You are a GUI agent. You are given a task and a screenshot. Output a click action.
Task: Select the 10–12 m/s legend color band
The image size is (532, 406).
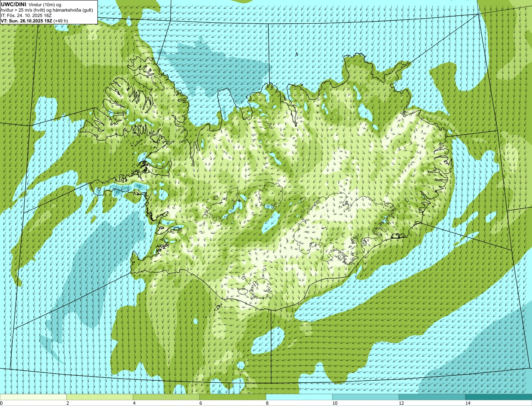click(x=366, y=397)
